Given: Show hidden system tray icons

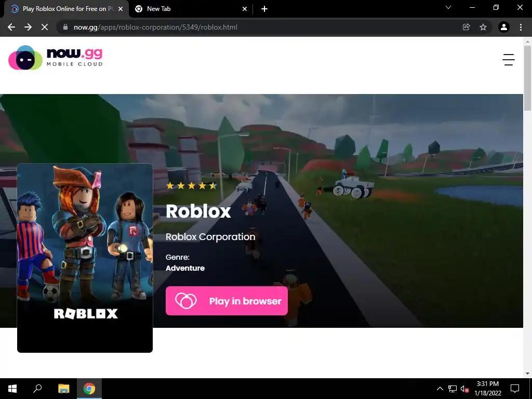Looking at the screenshot, I should (x=440, y=389).
